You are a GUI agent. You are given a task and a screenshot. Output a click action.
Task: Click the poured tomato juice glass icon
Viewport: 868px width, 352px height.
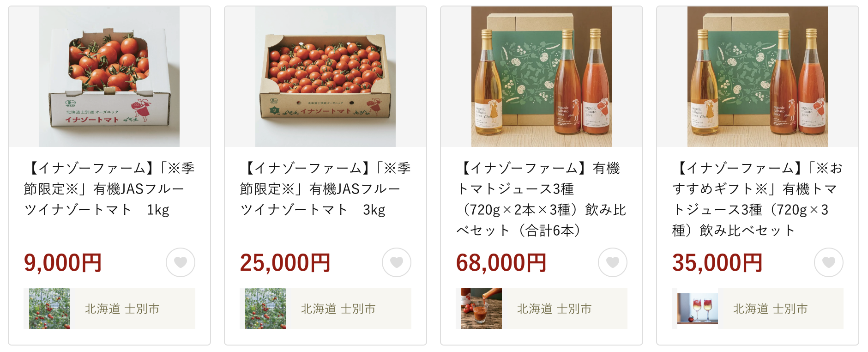coord(482,309)
